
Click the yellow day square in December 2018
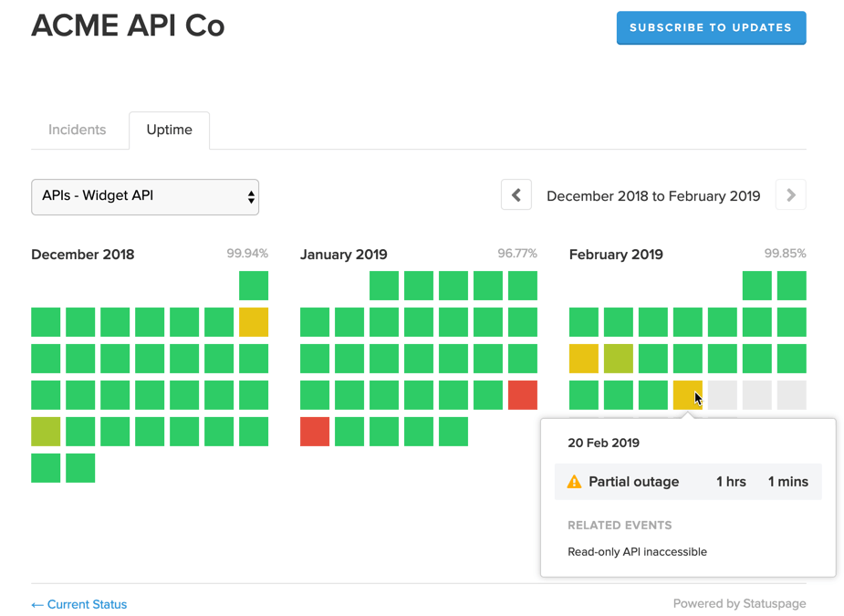[254, 322]
